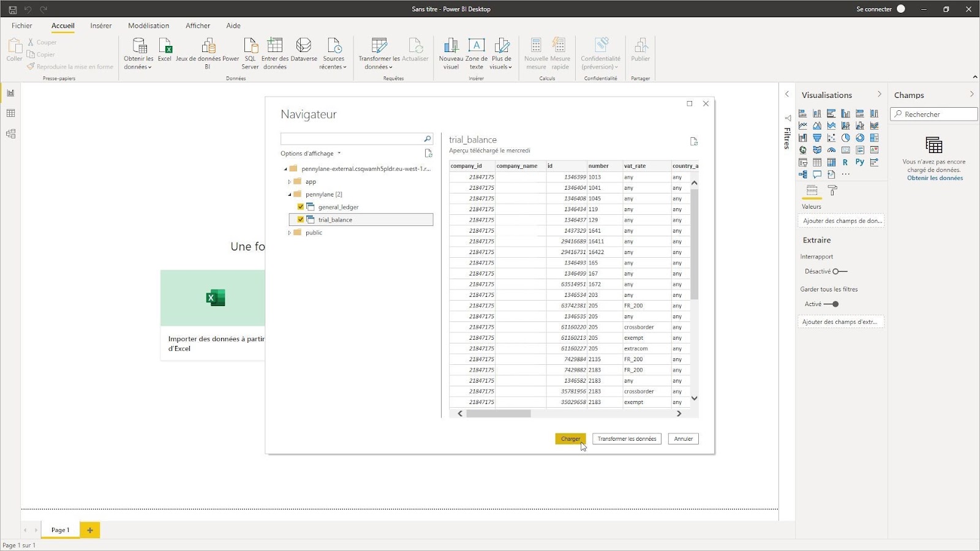Click the Navigateur refresh preview icon
Screen dimensions: 980x551
tap(694, 141)
